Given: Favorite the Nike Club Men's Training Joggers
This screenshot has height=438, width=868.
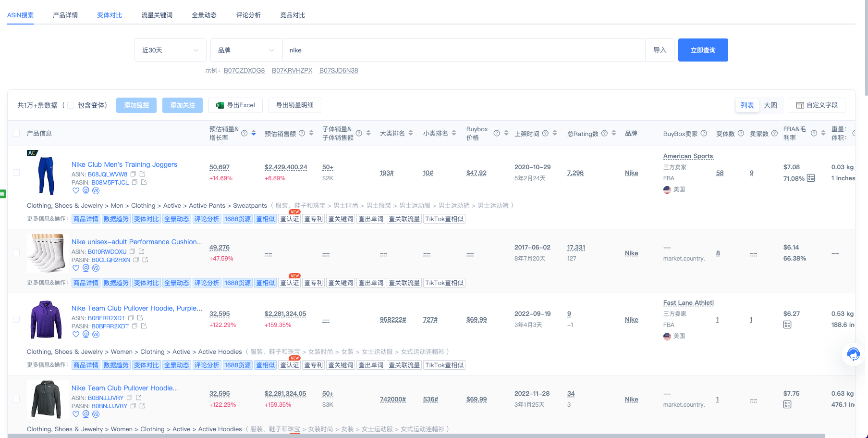Looking at the screenshot, I should pos(75,190).
